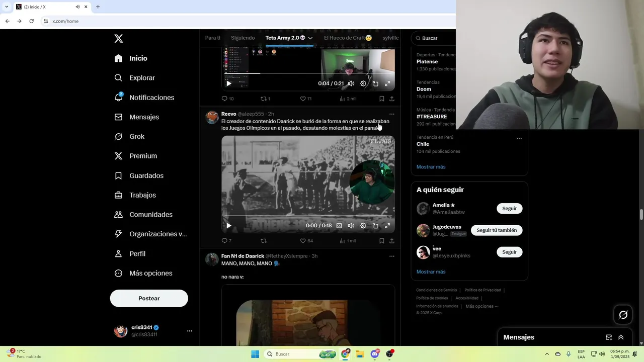Play Reevo's Olympics video
Screen dimensions: 644x362
point(229,226)
